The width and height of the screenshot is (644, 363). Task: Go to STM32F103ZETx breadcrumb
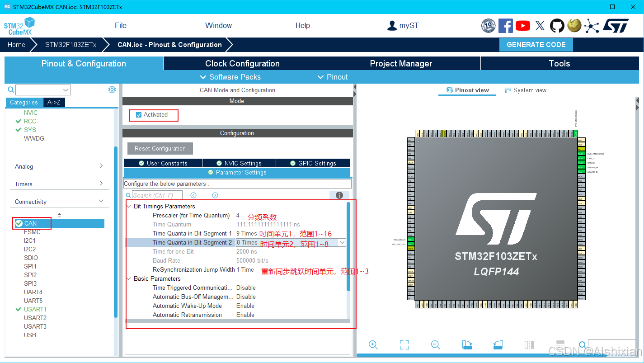point(71,45)
